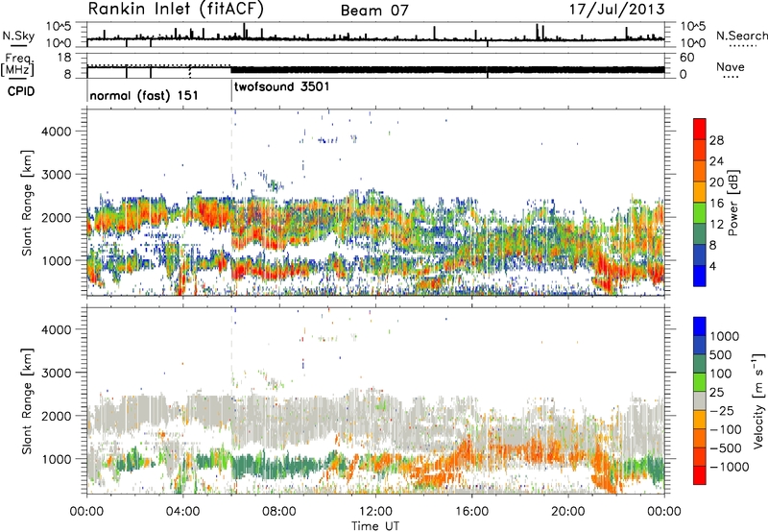
Task: Click the power panel 'Slant Range [km]' label
Action: point(27,203)
